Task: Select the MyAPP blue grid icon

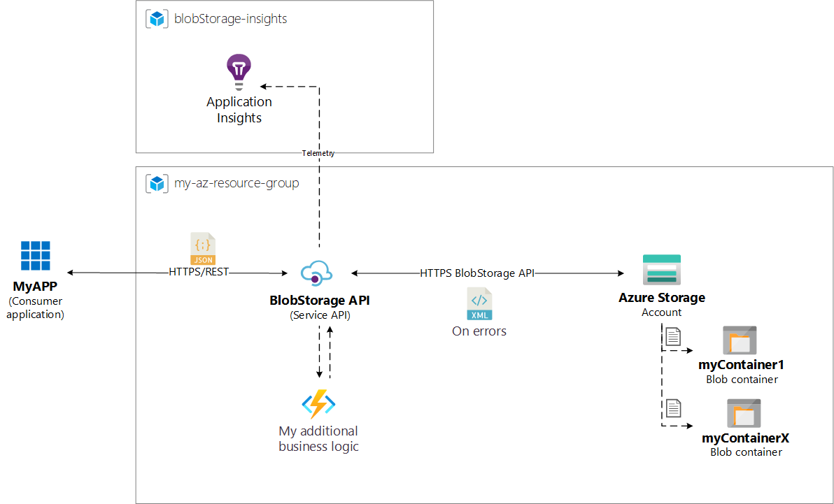Action: (35, 256)
